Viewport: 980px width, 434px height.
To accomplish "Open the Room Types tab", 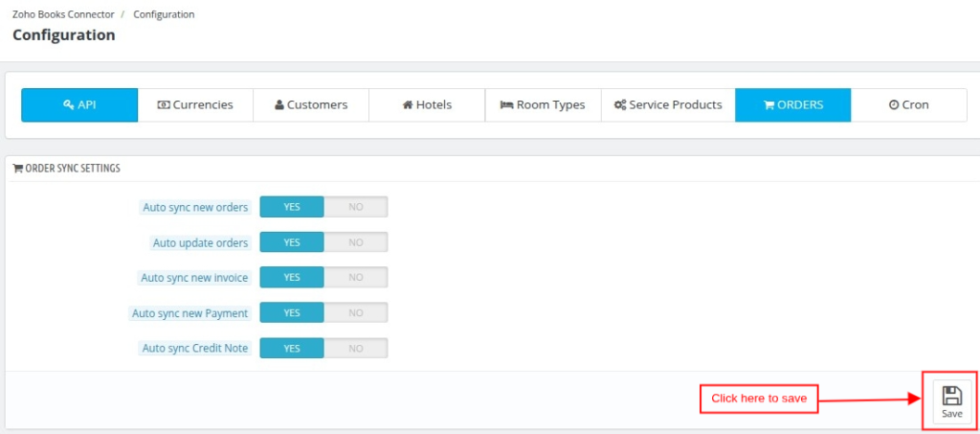I will point(544,105).
